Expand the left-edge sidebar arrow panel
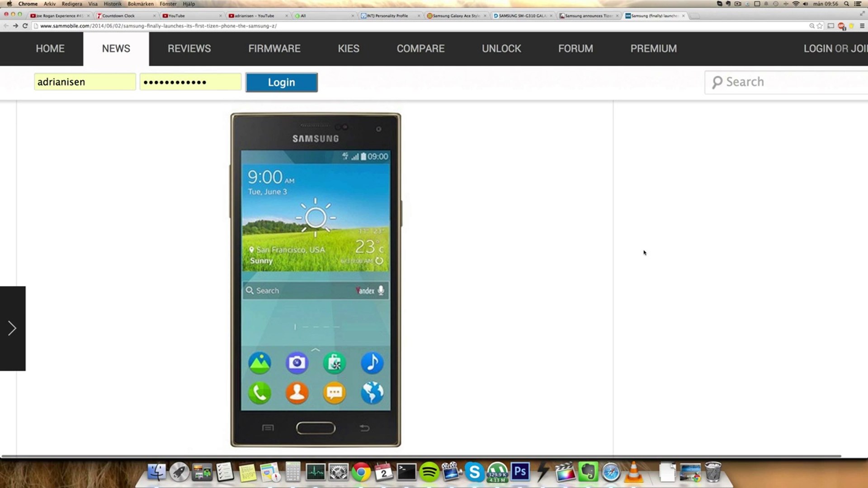The image size is (868, 488). click(x=12, y=328)
